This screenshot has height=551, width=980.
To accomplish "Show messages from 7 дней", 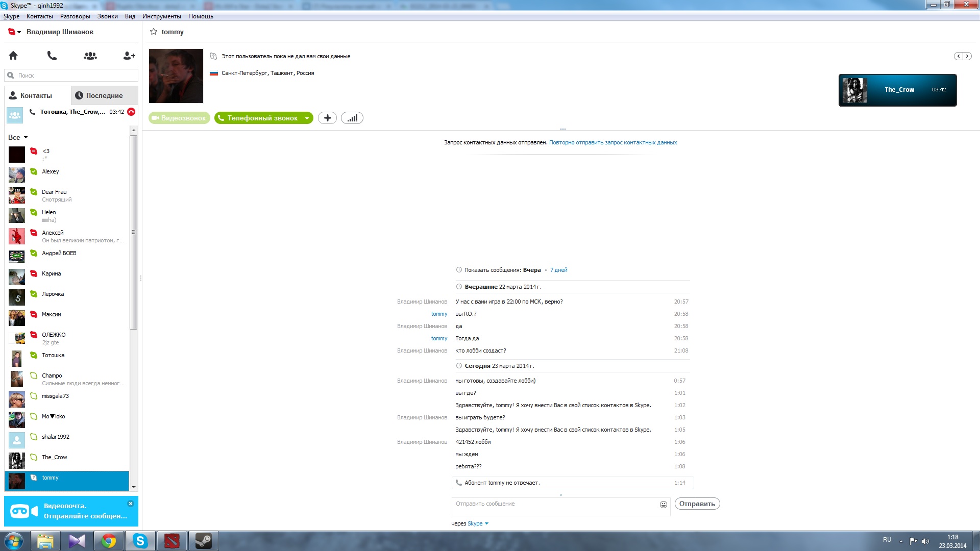I will pos(558,270).
